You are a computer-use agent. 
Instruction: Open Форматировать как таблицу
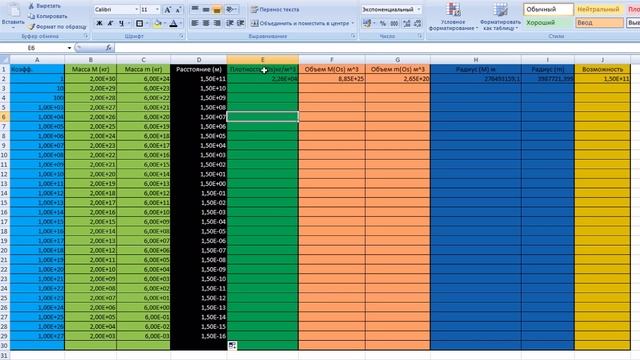(500, 16)
